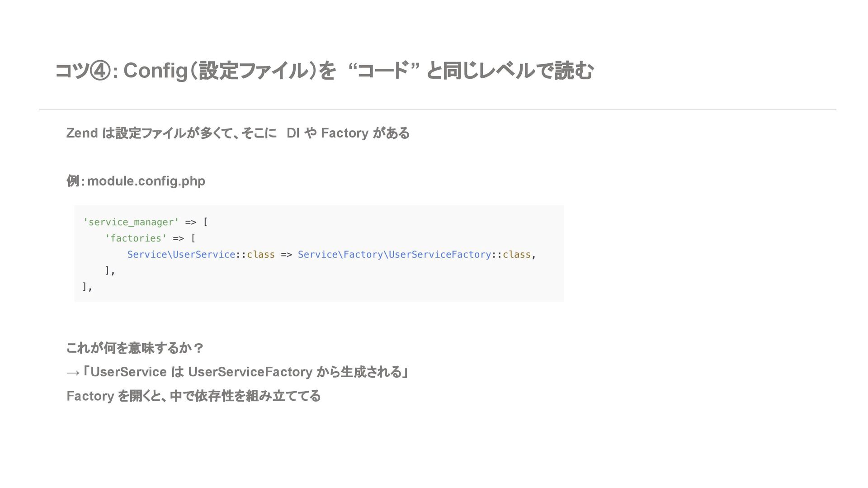Click Service\UserService in the code block
The width and height of the screenshot is (868, 488).
coord(181,255)
